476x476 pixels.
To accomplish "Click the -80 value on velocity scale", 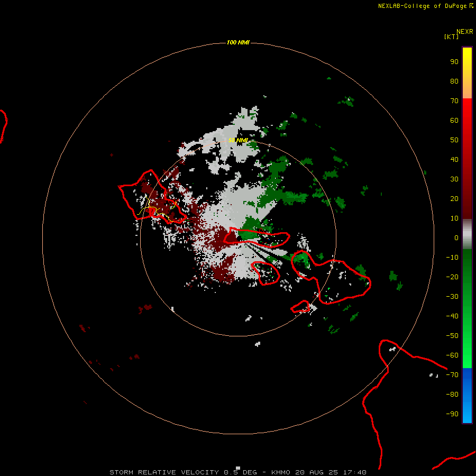I will 452,395.
